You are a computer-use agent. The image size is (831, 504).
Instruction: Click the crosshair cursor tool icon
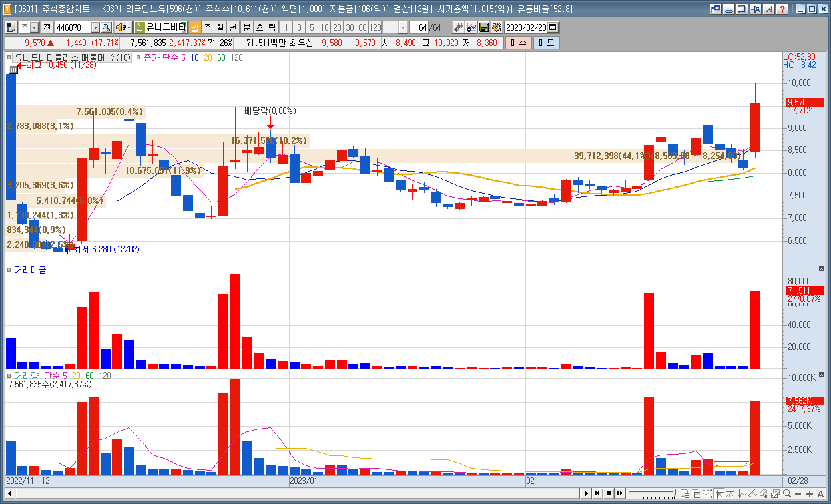tap(719, 493)
